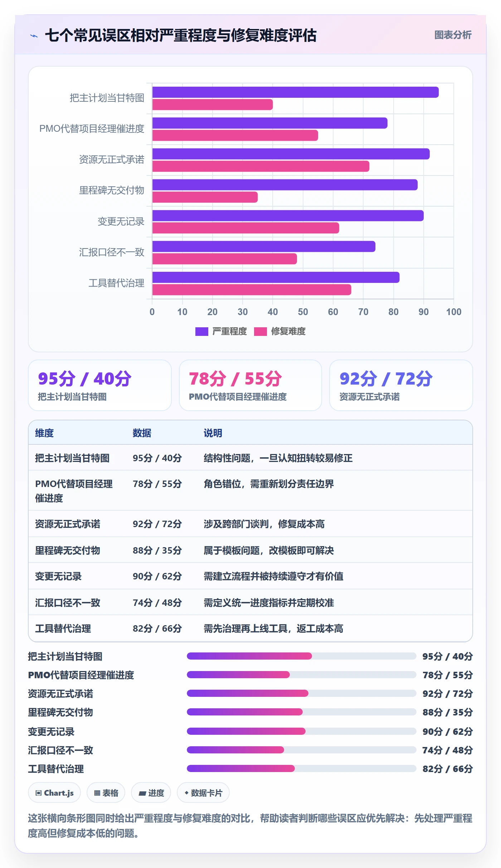Click table cell 结构性问题，一旦认知扭转较易修正
Viewport: 501px width, 868px height.
[278, 458]
